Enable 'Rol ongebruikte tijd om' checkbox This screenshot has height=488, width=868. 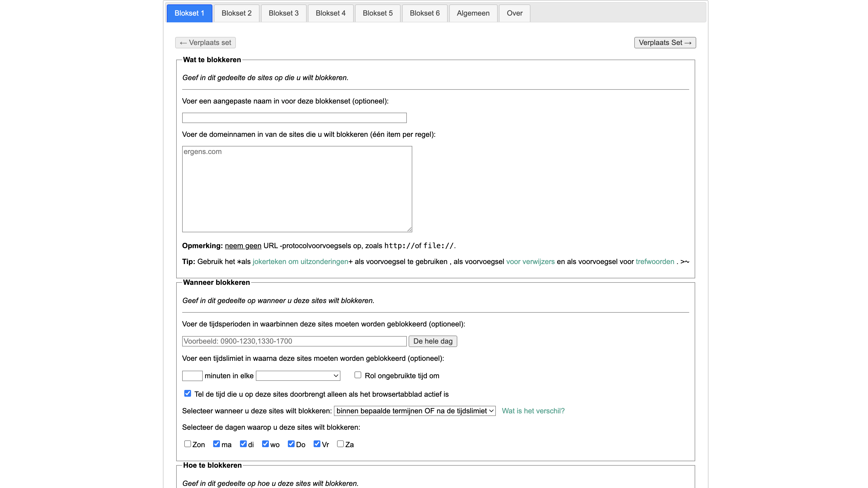358,375
